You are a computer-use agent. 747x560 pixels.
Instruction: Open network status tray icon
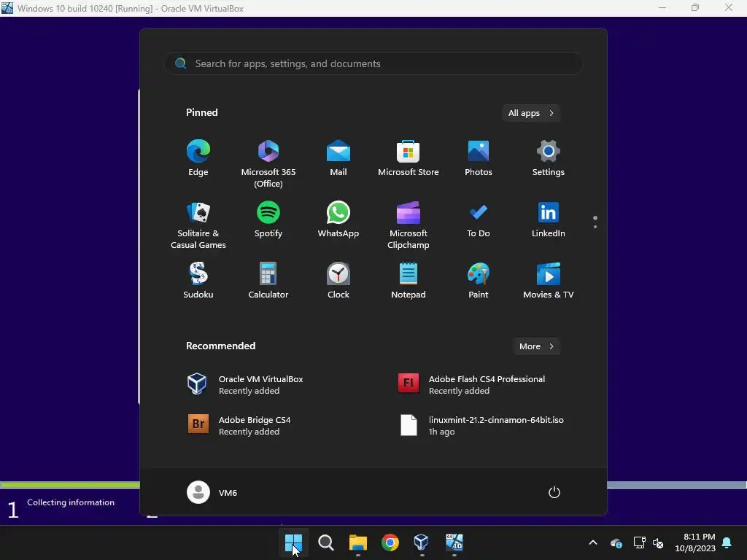[639, 542]
